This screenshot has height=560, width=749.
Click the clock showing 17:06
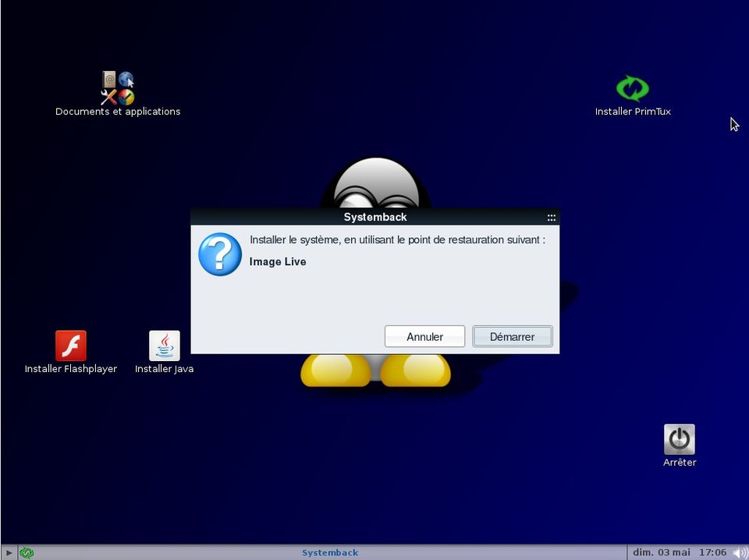713,552
